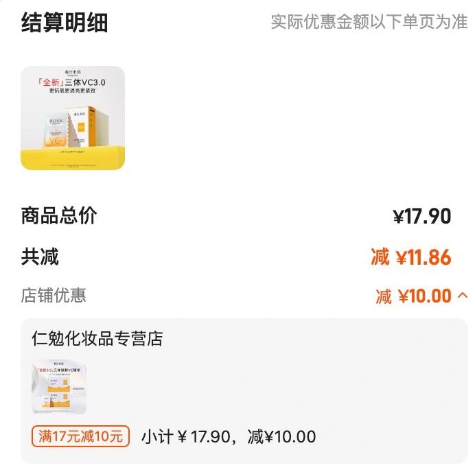Click the 更抗氧更透亮更紧致 tagline in image
Screen dimensions: 475x476
[x=72, y=91]
